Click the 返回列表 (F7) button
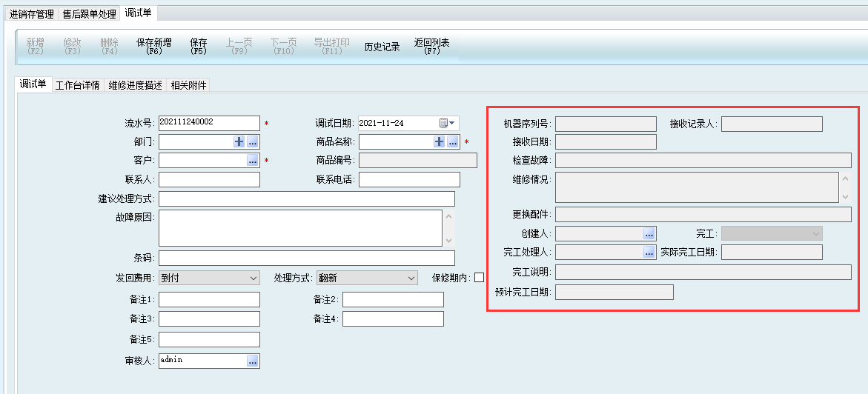The width and height of the screenshot is (868, 394). pyautogui.click(x=431, y=47)
